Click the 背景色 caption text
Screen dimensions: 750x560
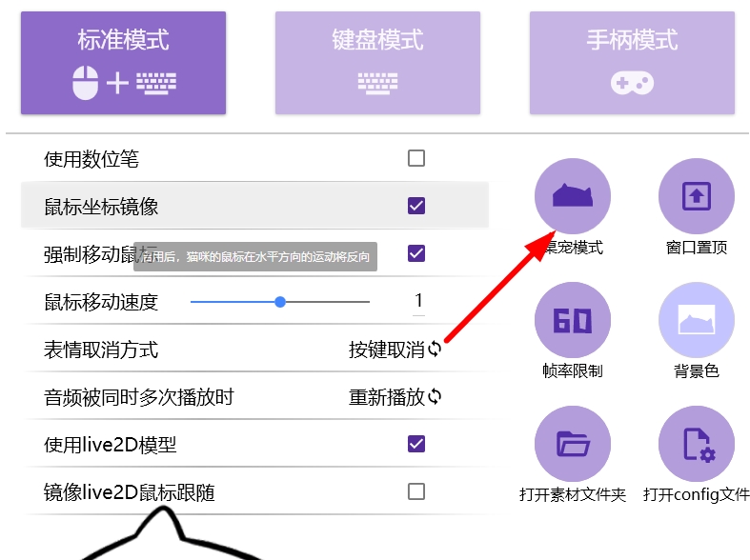(x=697, y=370)
